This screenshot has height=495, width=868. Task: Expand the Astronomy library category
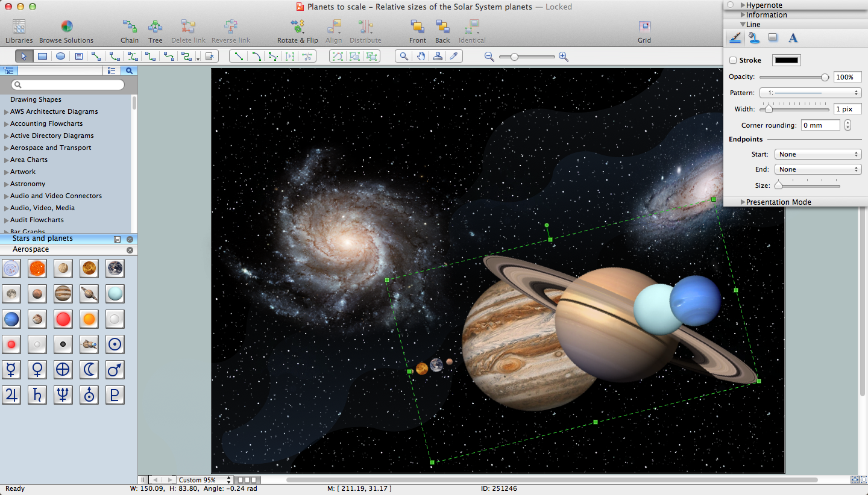7,184
